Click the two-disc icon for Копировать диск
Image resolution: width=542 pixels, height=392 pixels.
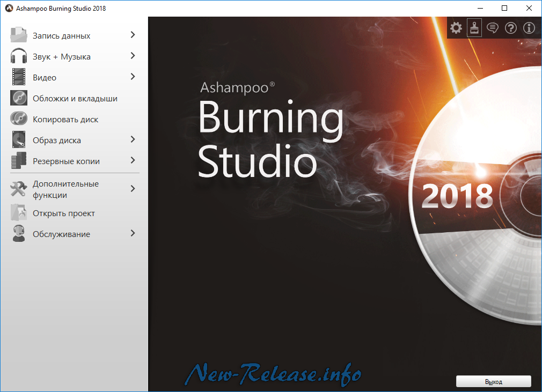click(19, 119)
